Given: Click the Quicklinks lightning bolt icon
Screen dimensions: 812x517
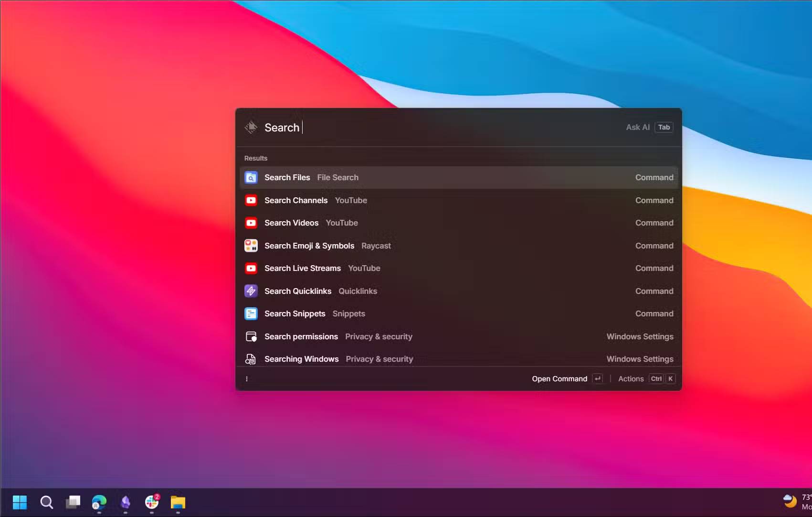Looking at the screenshot, I should [251, 291].
